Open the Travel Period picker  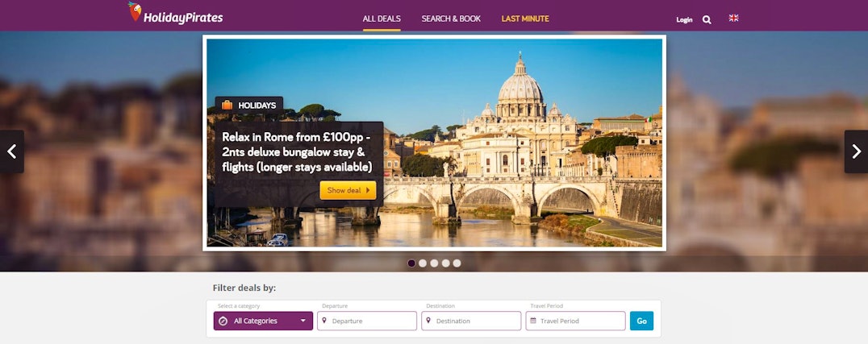[576, 321]
